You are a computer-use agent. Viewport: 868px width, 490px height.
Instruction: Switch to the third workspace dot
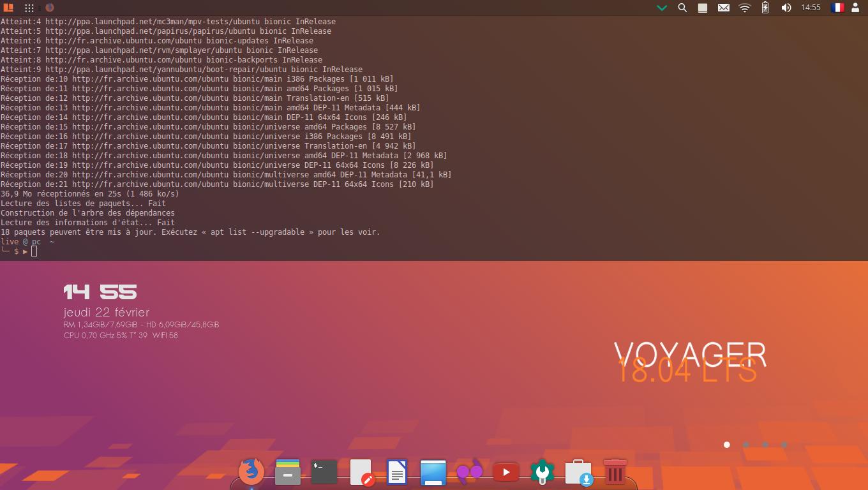coord(765,445)
